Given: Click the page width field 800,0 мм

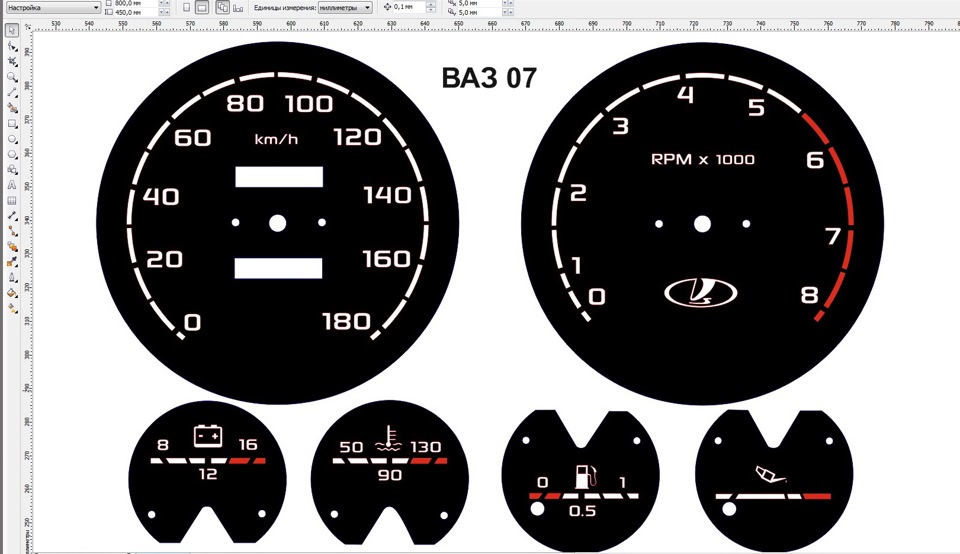Looking at the screenshot, I should (135, 3).
